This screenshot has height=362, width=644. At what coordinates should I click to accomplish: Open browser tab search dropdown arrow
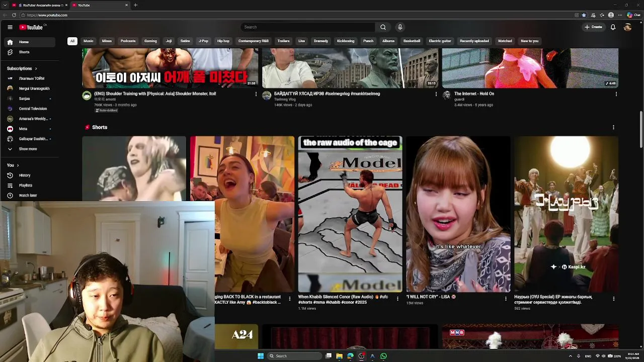tap(5, 5)
